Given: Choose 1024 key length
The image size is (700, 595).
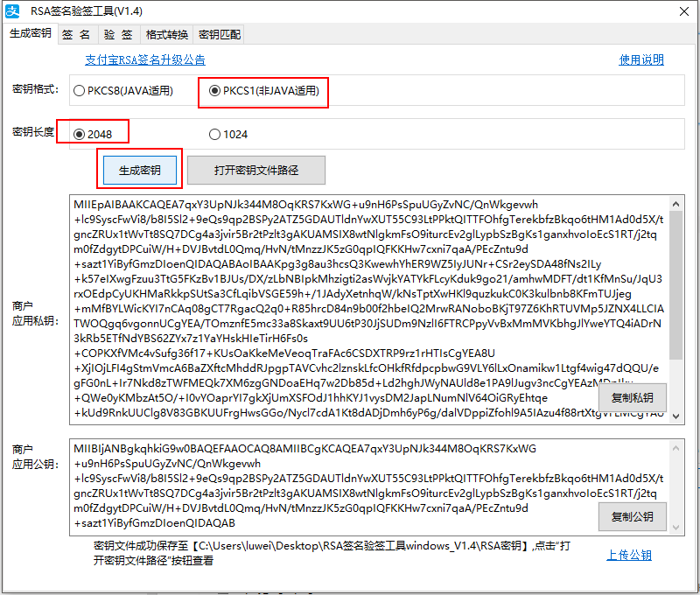Looking at the screenshot, I should 228,135.
